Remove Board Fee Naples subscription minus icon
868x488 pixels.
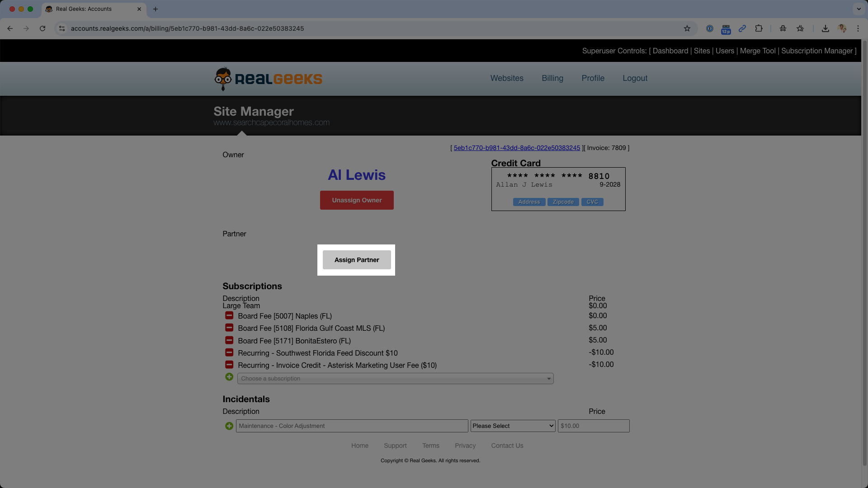(x=229, y=315)
